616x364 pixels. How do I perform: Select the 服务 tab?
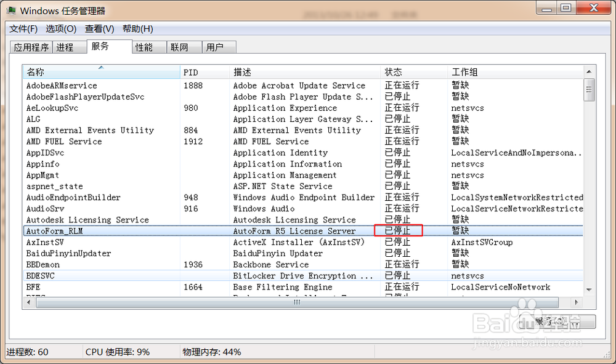[x=109, y=46]
